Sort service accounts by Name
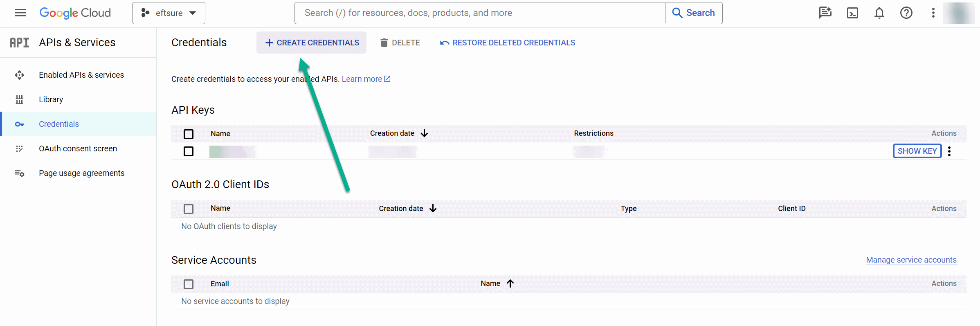 pos(497,283)
